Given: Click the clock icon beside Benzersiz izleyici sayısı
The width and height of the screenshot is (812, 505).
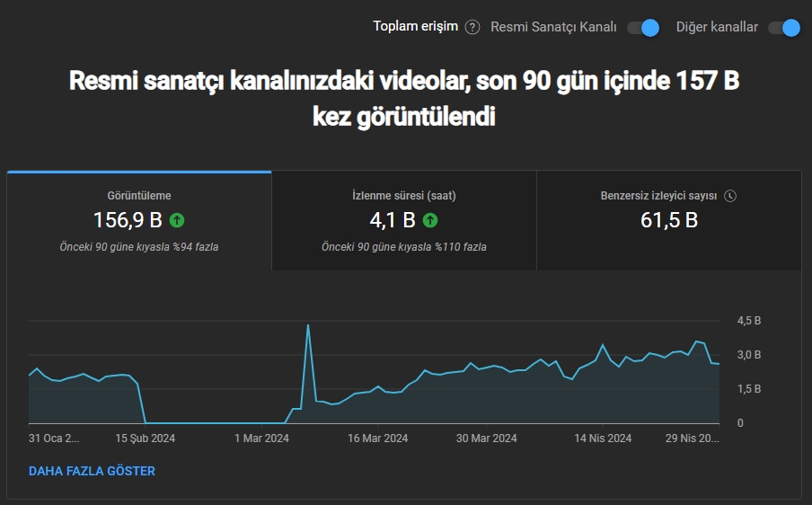Looking at the screenshot, I should (730, 196).
